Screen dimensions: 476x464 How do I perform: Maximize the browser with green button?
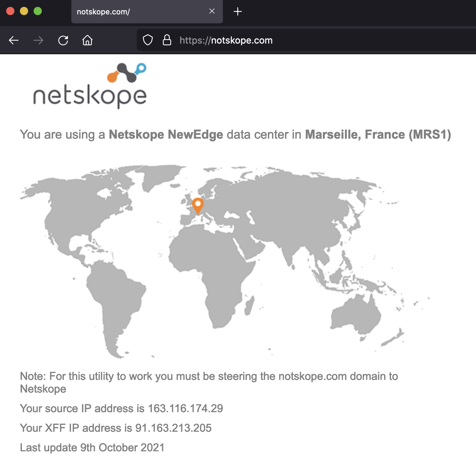point(38,11)
